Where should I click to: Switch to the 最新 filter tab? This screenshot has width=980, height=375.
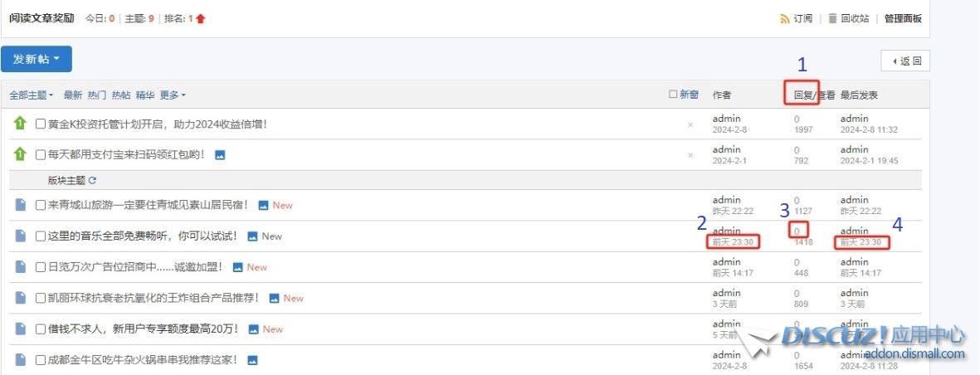73,95
